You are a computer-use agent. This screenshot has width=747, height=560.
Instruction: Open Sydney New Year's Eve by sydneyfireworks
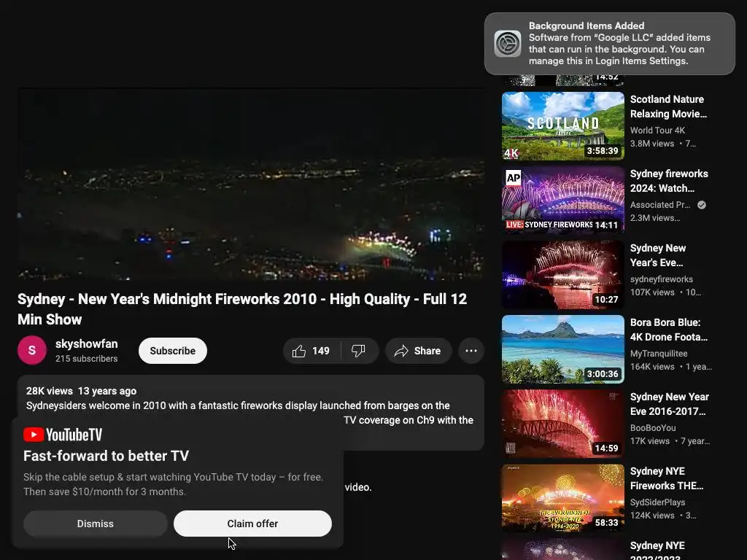(658, 255)
